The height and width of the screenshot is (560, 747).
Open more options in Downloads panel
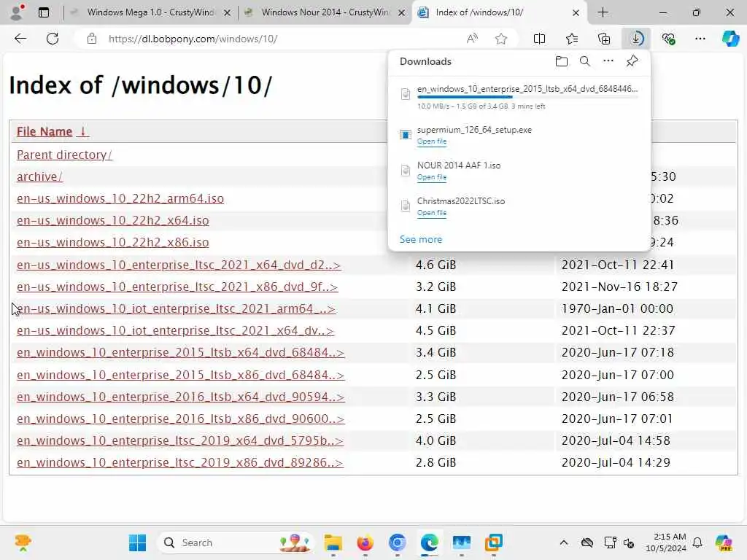tap(608, 61)
